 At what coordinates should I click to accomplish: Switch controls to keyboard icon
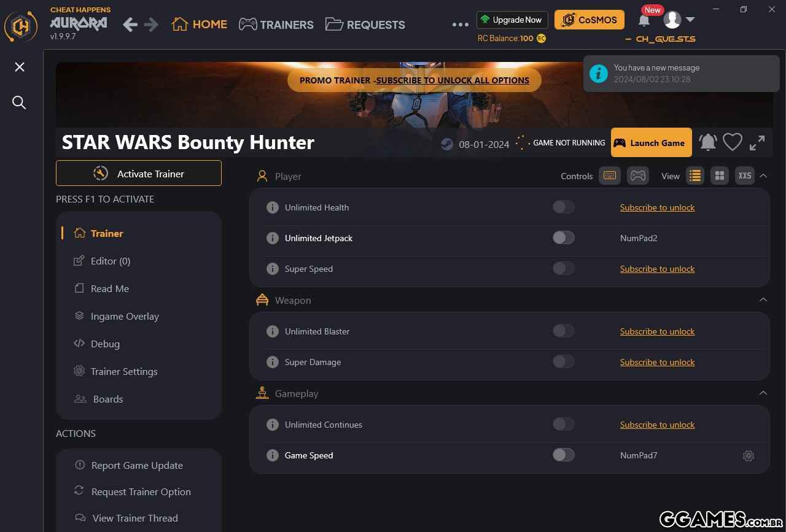click(610, 175)
